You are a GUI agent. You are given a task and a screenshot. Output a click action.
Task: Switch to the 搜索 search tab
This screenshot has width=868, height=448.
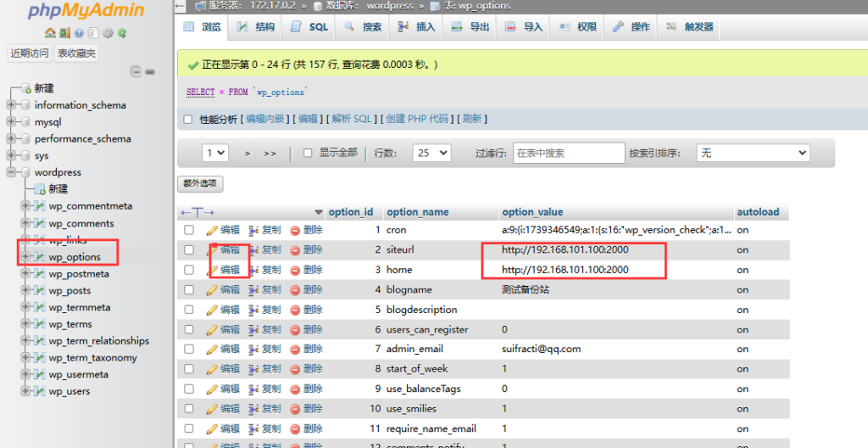coord(363,26)
